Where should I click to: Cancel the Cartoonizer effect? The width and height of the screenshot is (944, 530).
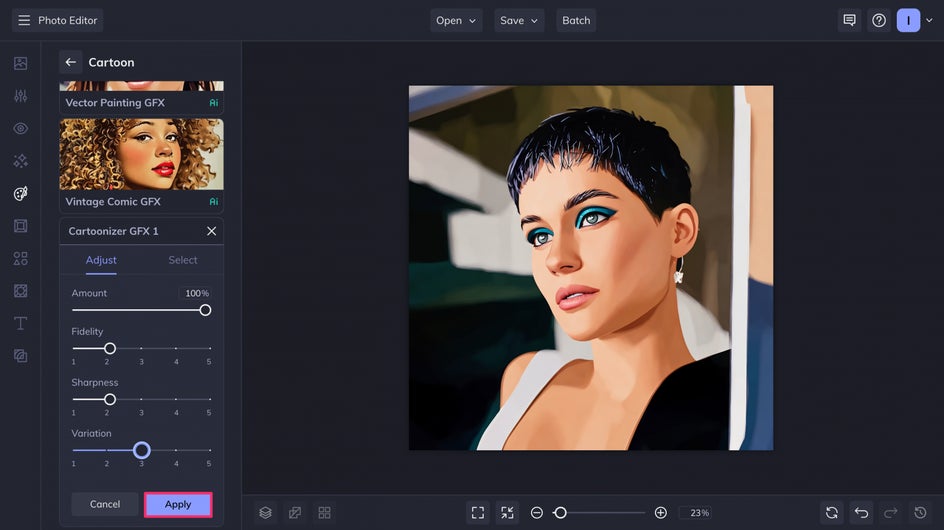(105, 504)
